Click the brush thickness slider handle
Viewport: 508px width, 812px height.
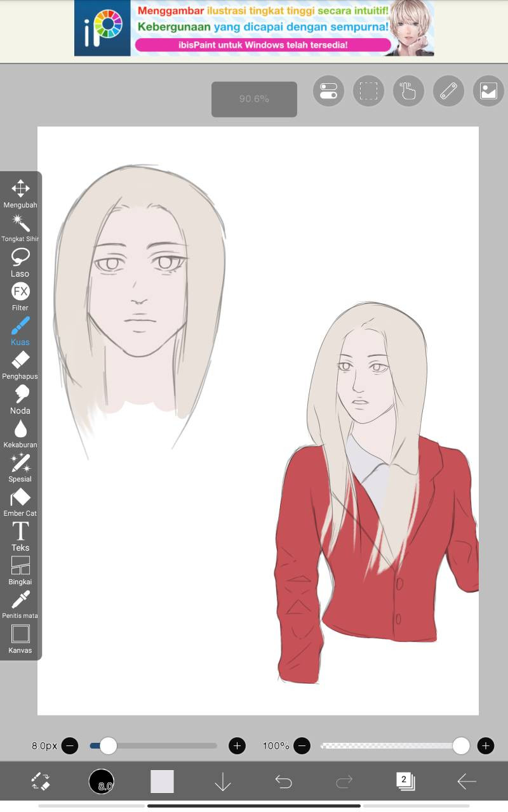click(109, 745)
